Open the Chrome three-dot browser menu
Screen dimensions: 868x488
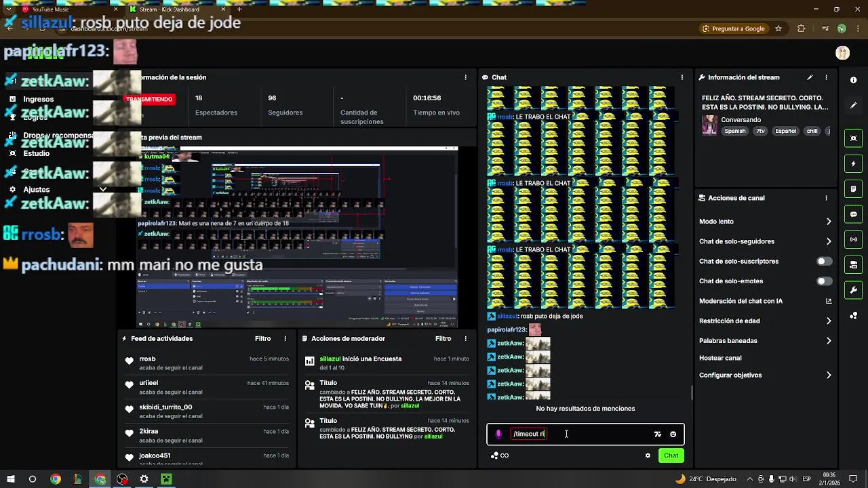(x=858, y=28)
